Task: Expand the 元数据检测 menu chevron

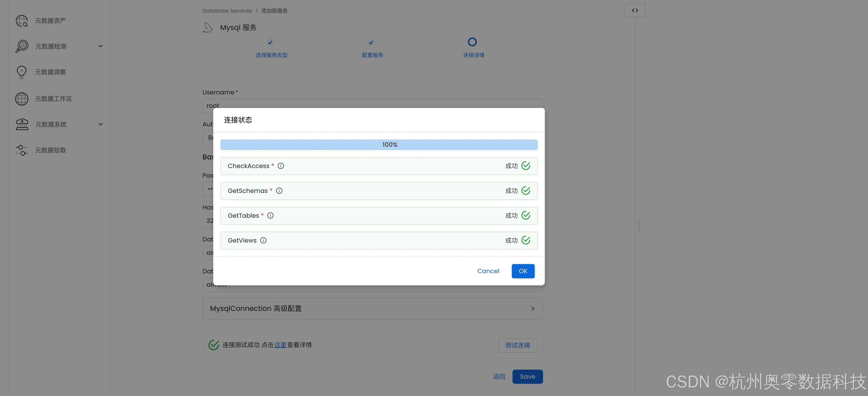Action: pyautogui.click(x=100, y=46)
